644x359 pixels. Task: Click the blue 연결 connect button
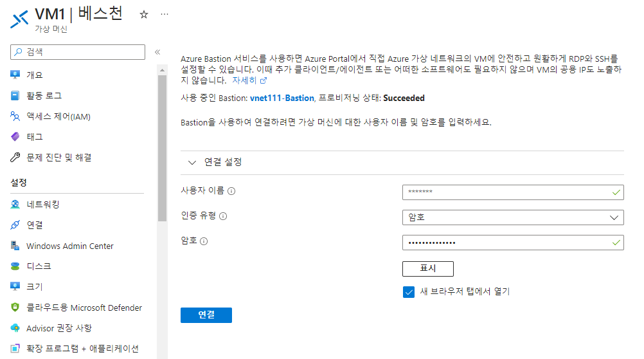pyautogui.click(x=206, y=315)
